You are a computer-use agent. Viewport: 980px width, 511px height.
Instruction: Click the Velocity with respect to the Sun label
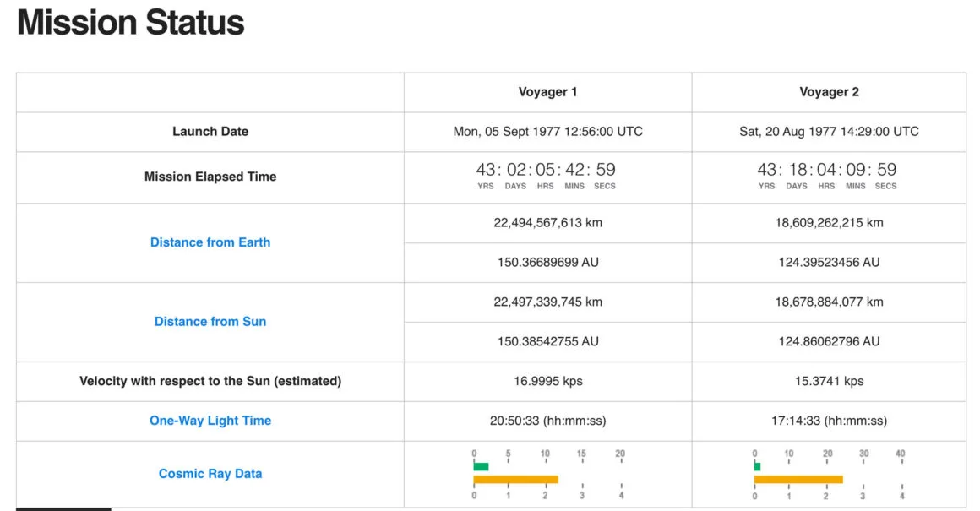[210, 381]
